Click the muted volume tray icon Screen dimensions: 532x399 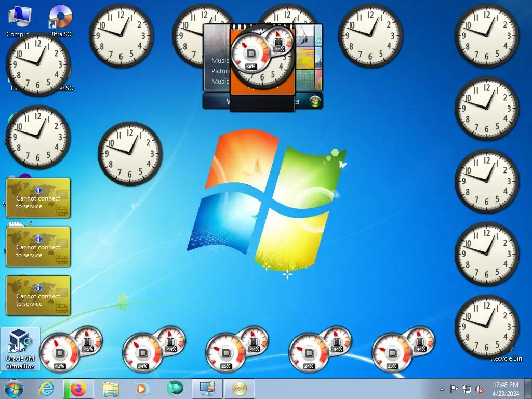480,389
